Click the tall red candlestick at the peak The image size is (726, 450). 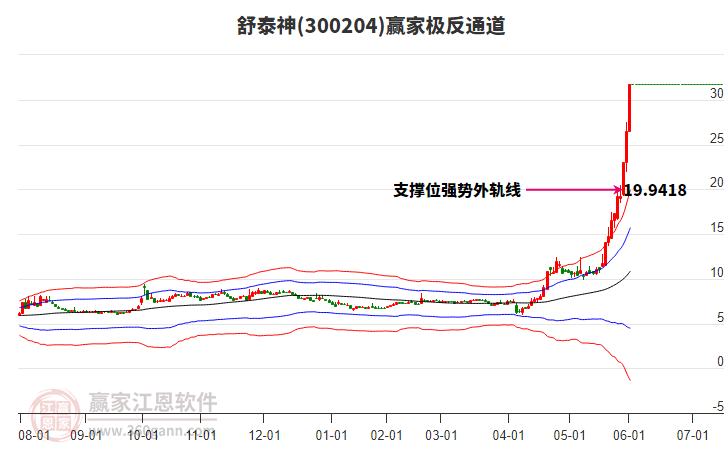click(630, 108)
